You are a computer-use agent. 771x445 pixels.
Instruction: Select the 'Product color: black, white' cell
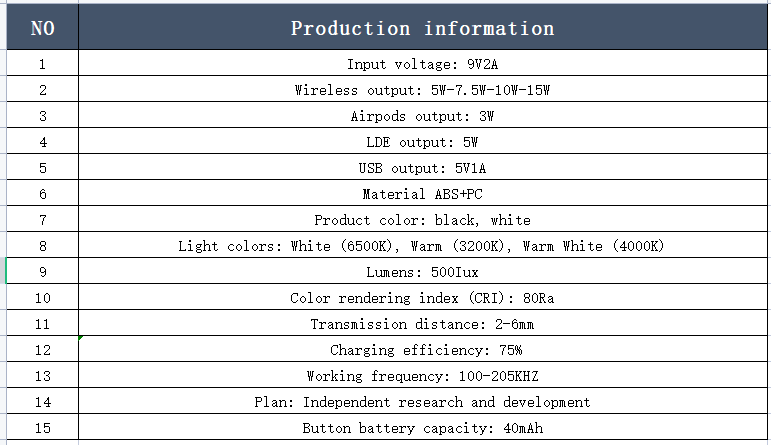point(423,219)
